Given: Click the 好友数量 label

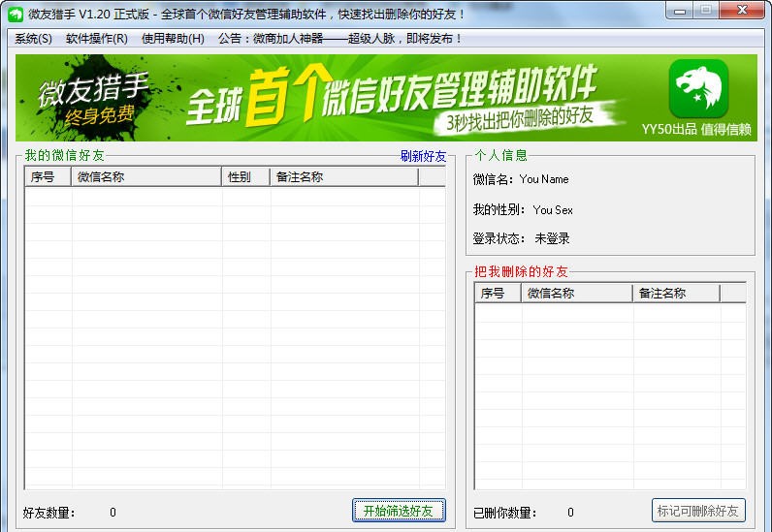Looking at the screenshot, I should (x=48, y=513).
